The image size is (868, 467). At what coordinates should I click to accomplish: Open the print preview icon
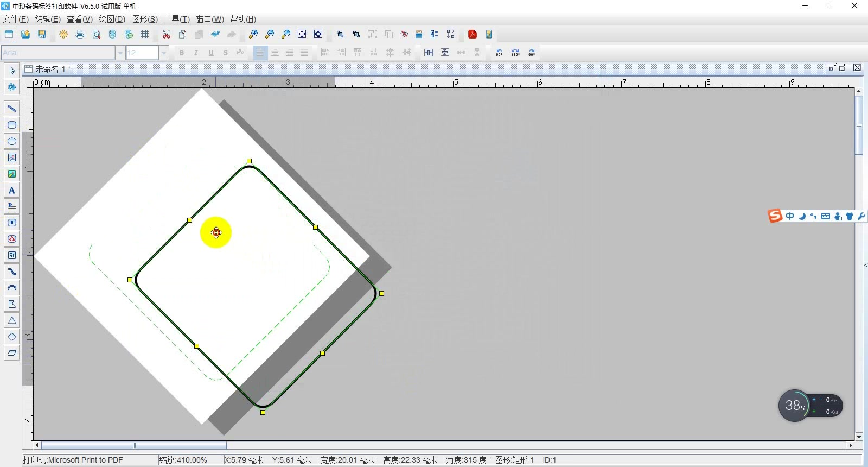point(96,34)
